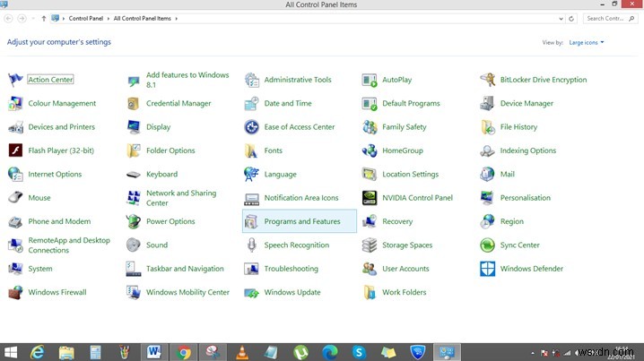644x361 pixels.
Task: Open the Flash Player (32-bit) icon
Action: tap(15, 150)
